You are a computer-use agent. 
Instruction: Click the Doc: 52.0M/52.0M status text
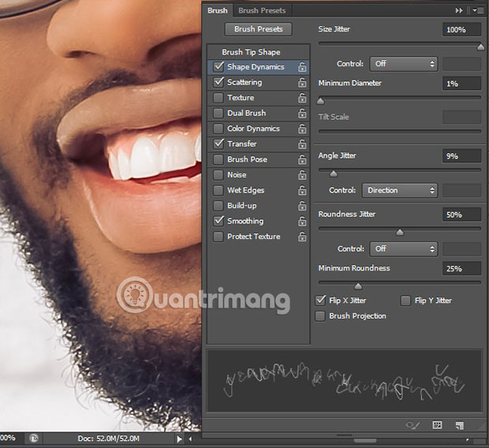click(109, 439)
